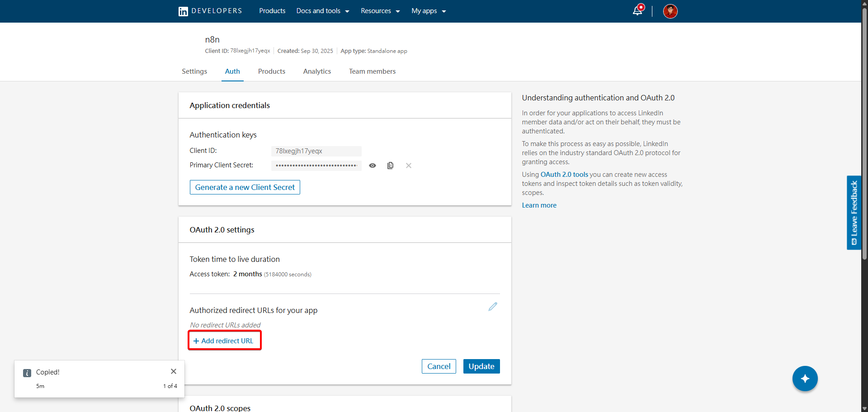Select the Client ID field
The width and height of the screenshot is (868, 412).
click(316, 151)
